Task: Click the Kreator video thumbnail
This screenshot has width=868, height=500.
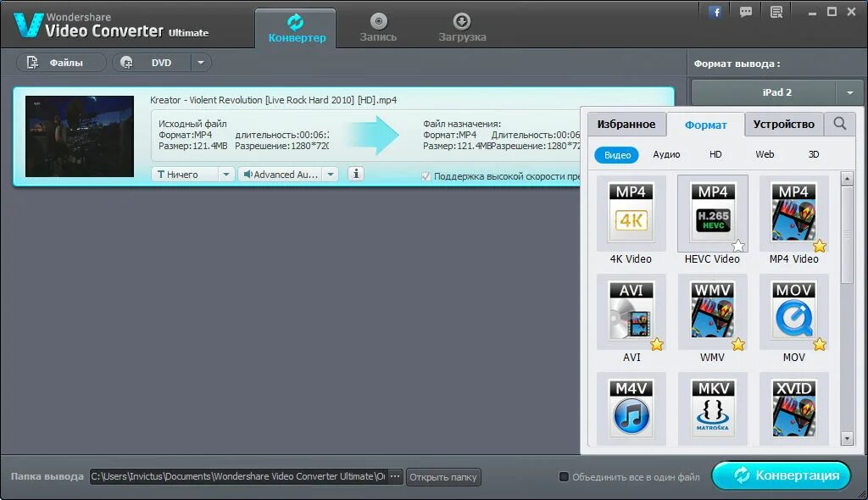Action: pyautogui.click(x=80, y=136)
